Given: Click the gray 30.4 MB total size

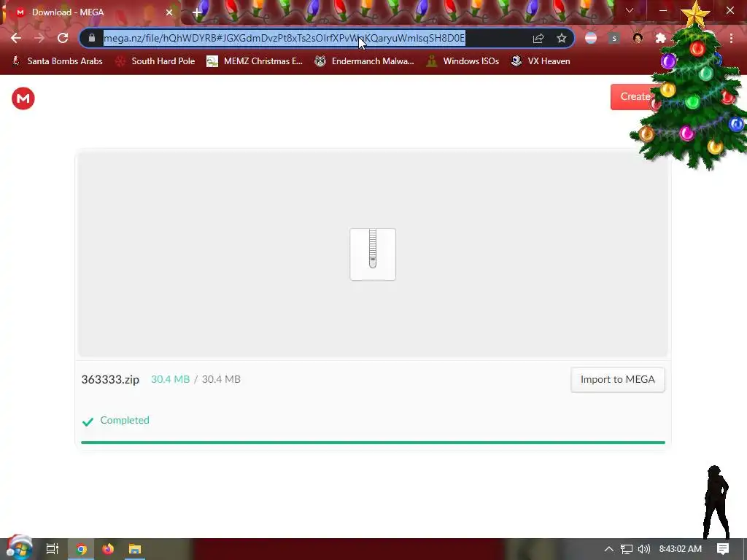Looking at the screenshot, I should click(221, 379).
